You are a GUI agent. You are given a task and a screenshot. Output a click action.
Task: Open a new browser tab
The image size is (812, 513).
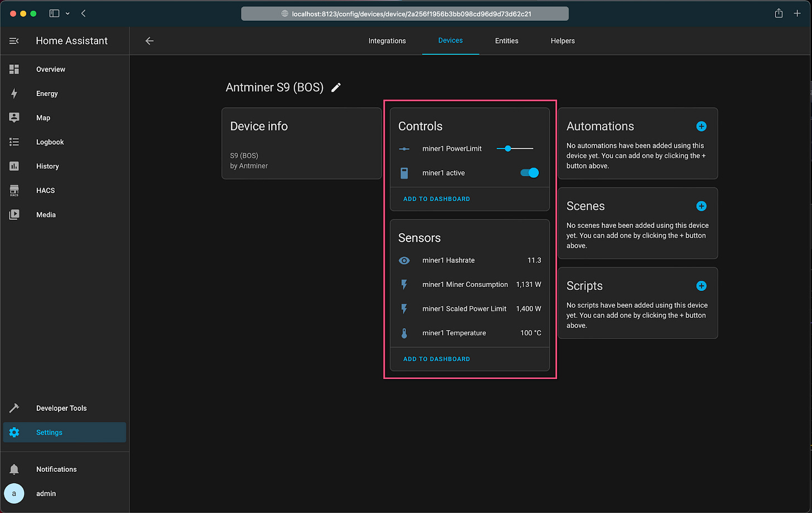[x=797, y=13]
